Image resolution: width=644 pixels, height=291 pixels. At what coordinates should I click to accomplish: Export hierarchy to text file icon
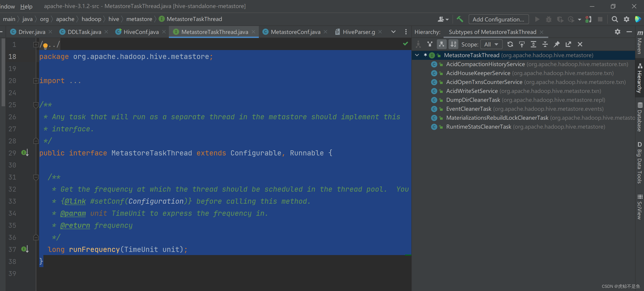tap(568, 44)
